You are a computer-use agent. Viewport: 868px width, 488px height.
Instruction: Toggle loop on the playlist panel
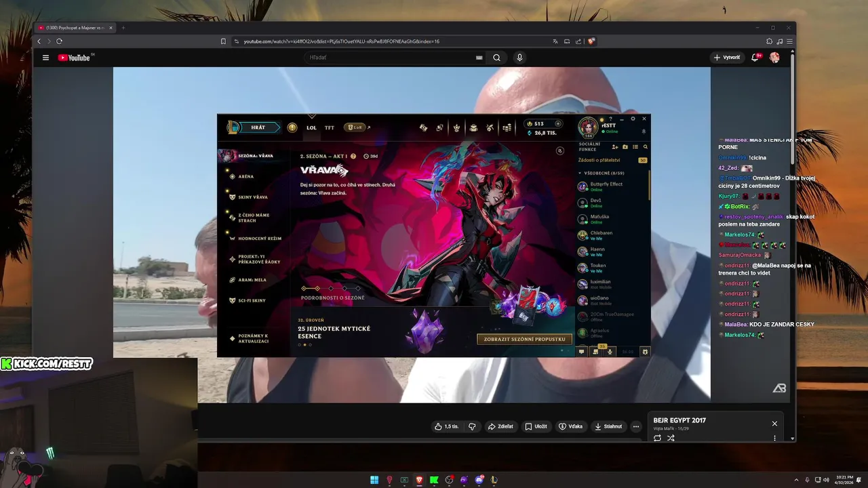[x=657, y=438]
